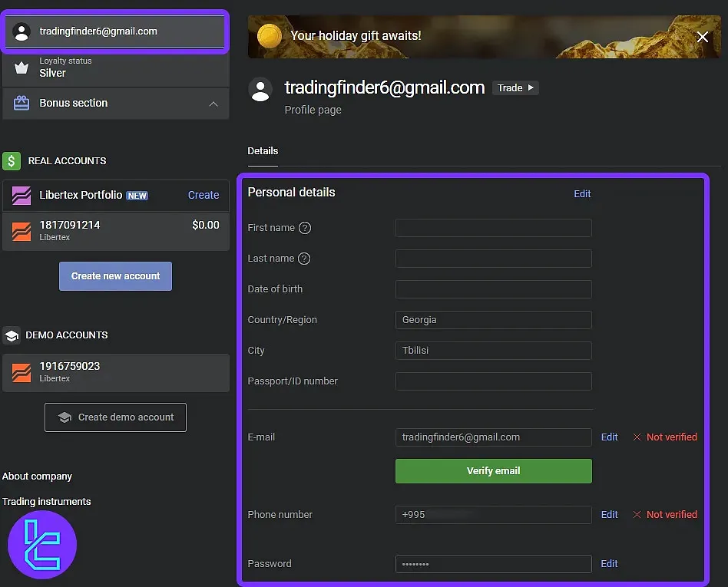Click the Libertex logo in the bottom corner
Viewport: 728px width, 587px height.
[41, 545]
